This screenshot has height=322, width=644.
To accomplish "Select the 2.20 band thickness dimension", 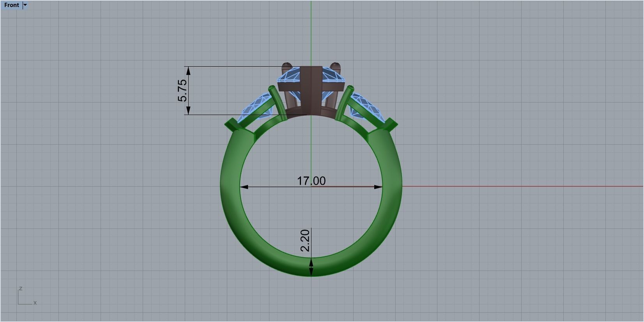I will [x=305, y=241].
